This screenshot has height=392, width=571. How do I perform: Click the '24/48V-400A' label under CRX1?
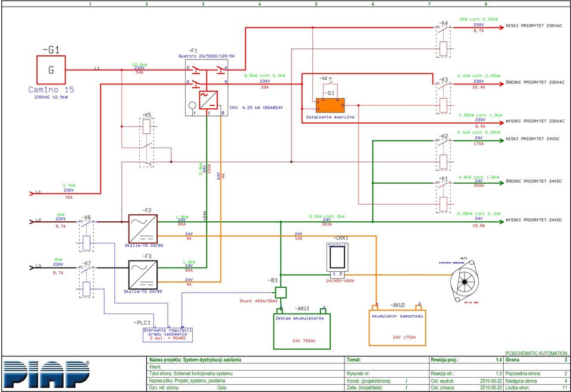340,281
